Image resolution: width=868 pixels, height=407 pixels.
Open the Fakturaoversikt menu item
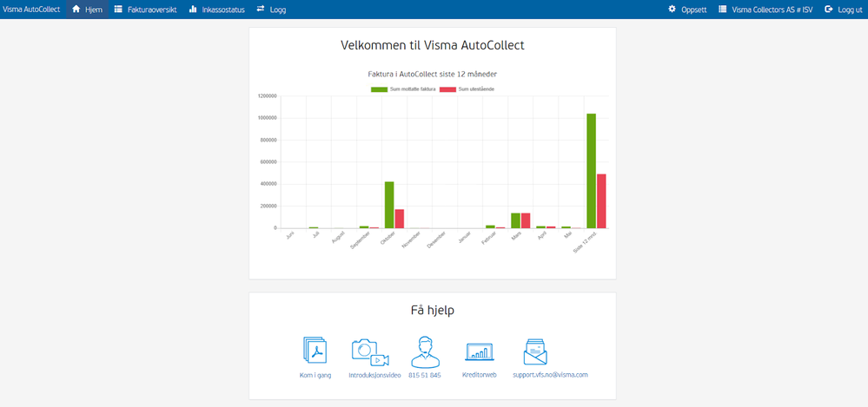pyautogui.click(x=146, y=10)
